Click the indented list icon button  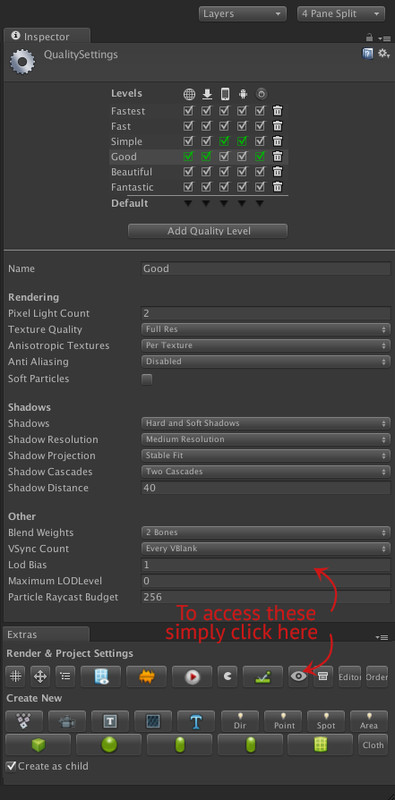(66, 677)
